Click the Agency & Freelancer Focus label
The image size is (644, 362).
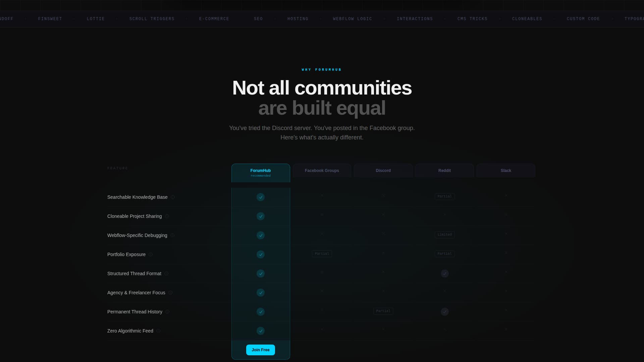point(136,293)
